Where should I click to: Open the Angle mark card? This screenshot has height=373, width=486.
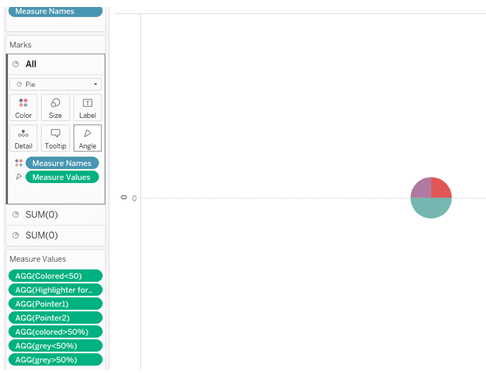click(87, 138)
